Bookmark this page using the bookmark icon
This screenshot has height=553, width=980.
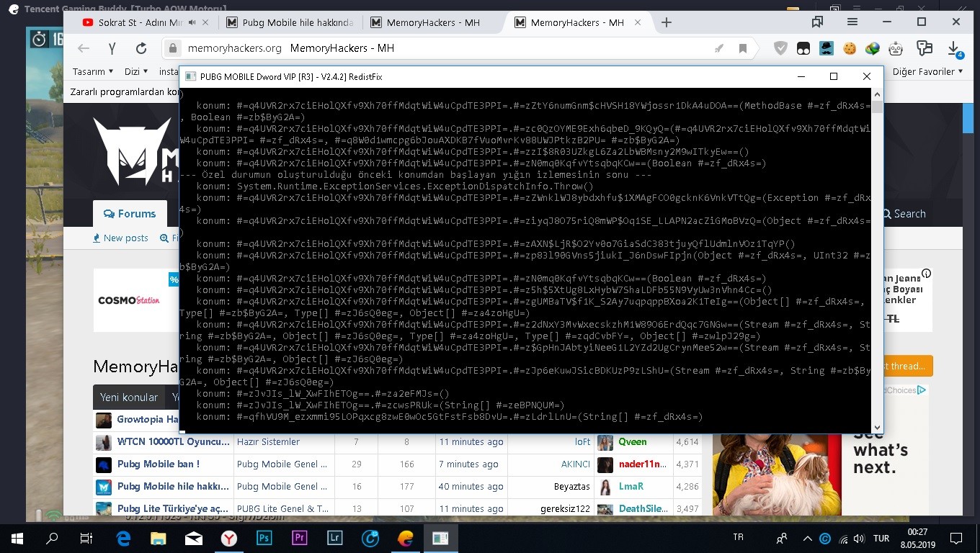tap(743, 48)
